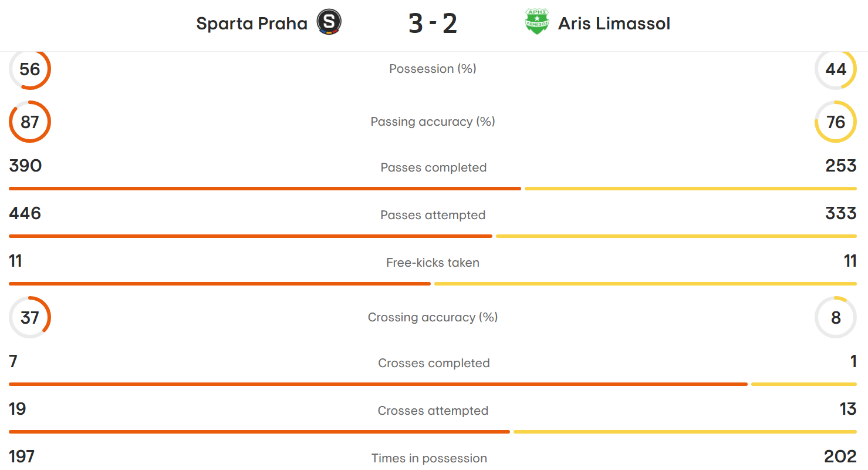Click orange Crosses completed bar
The image size is (868, 470).
coord(378,384)
